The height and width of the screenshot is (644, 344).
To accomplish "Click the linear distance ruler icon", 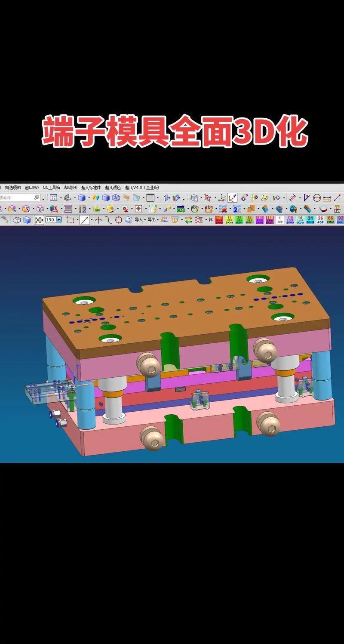I will coord(327,198).
